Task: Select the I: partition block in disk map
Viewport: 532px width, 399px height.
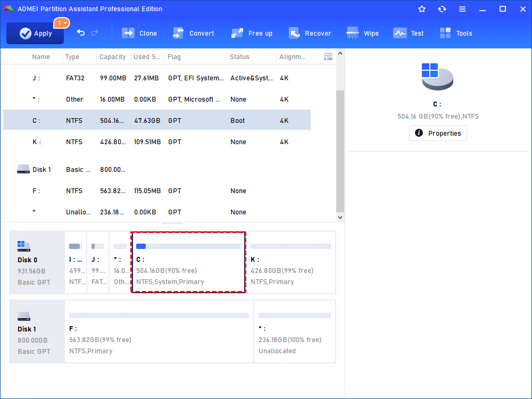Action: tap(76, 262)
